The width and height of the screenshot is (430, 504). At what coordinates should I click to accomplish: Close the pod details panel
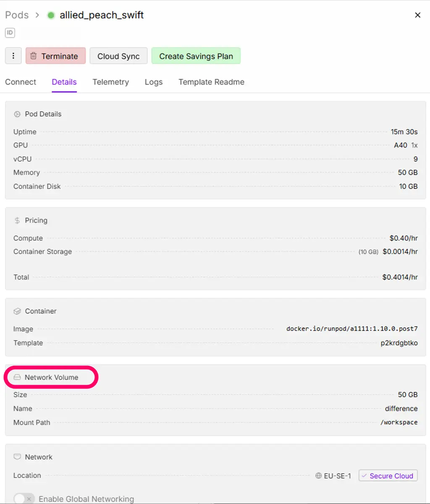pyautogui.click(x=417, y=15)
